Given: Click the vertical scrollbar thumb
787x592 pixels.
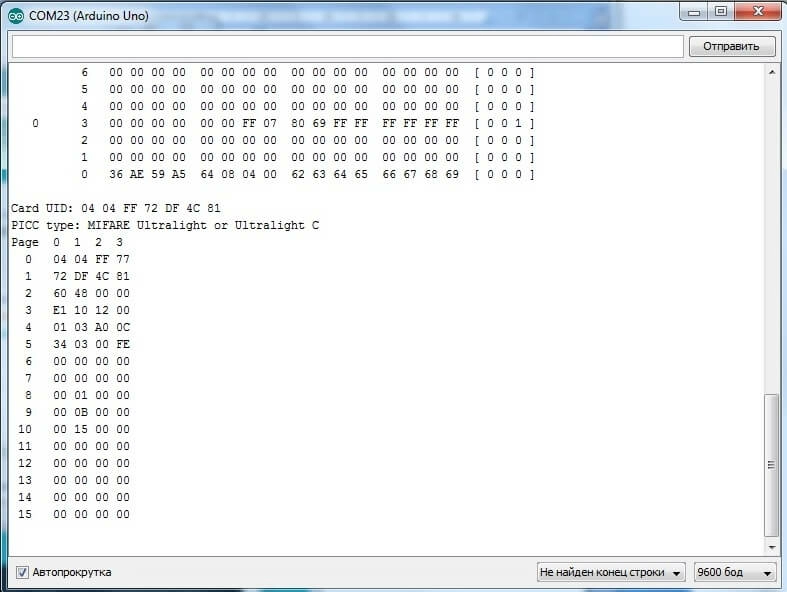Looking at the screenshot, I should point(770,464).
